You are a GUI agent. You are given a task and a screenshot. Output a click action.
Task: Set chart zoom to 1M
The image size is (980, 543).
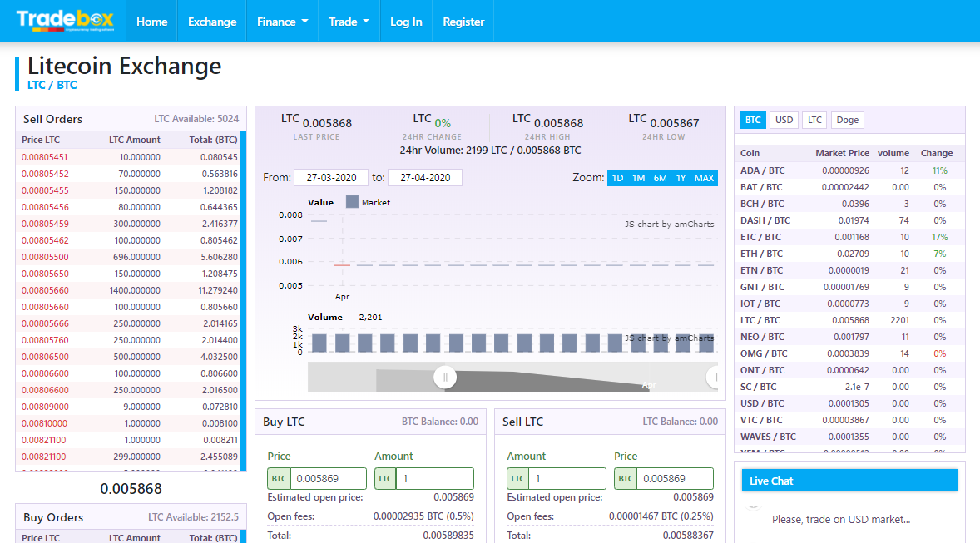(x=638, y=178)
